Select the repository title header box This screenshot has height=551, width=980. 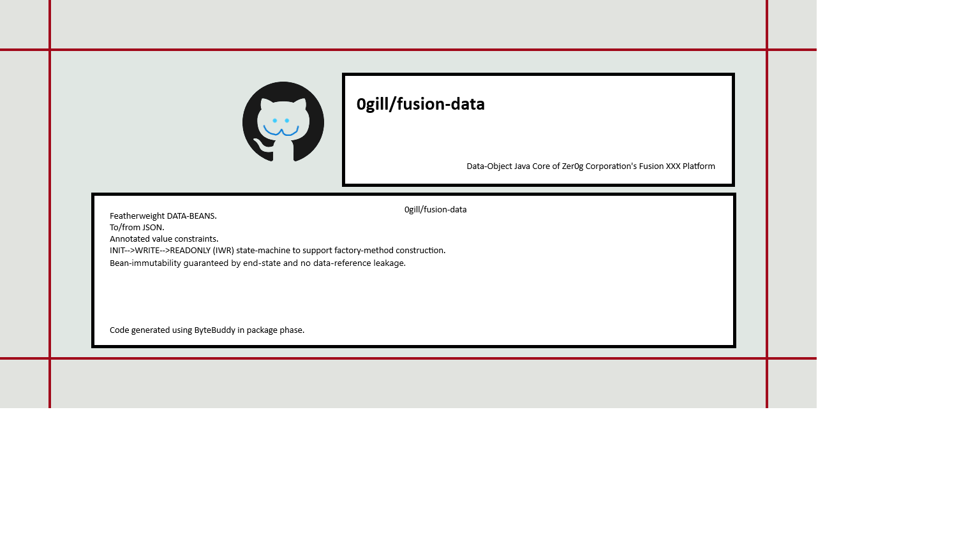538,129
